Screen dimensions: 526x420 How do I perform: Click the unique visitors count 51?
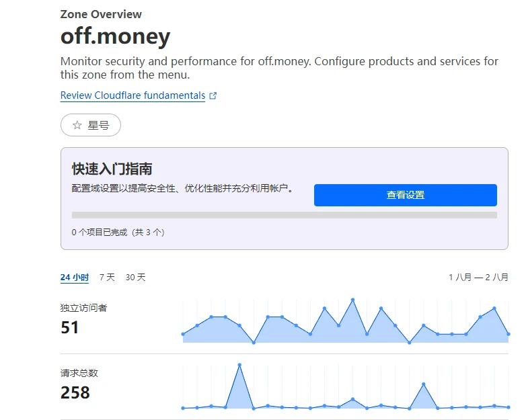(x=70, y=327)
